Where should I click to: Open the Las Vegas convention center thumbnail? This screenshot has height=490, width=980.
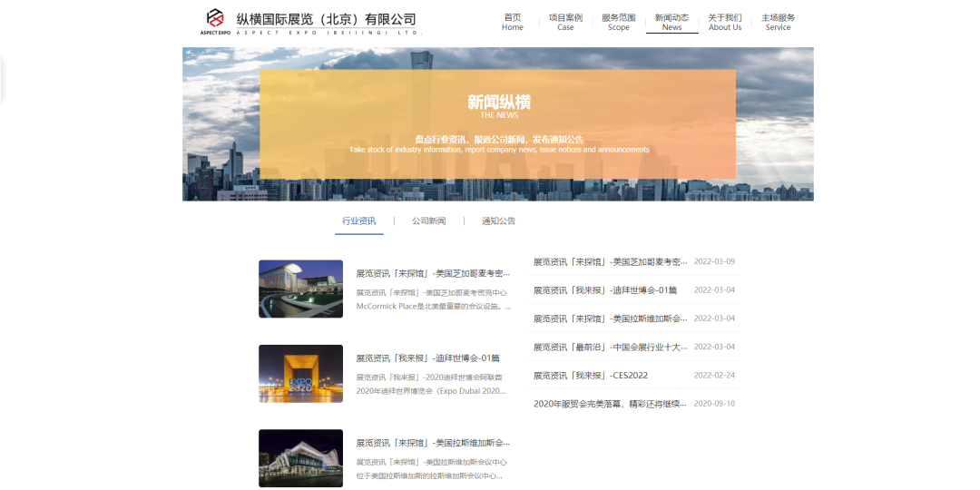[x=300, y=458]
